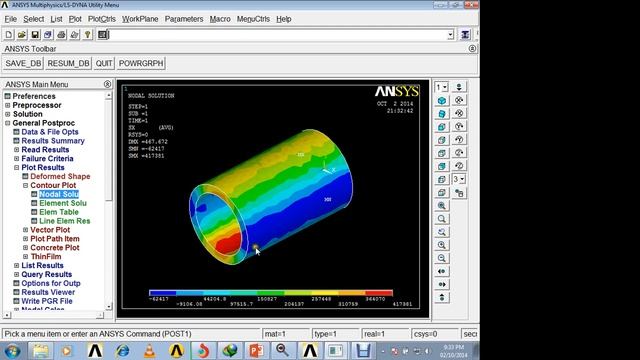This screenshot has width=640, height=360.
Task: Open the File menu
Action: (x=10, y=19)
